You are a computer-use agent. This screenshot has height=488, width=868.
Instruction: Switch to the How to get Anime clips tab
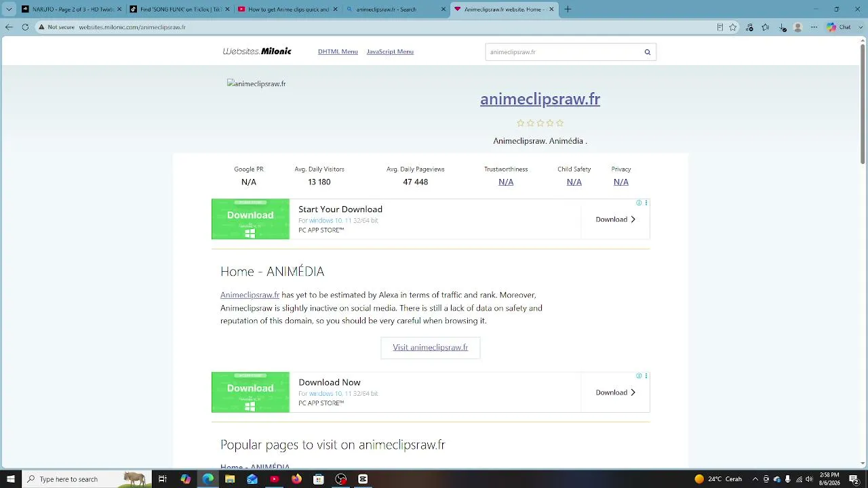pyautogui.click(x=286, y=9)
